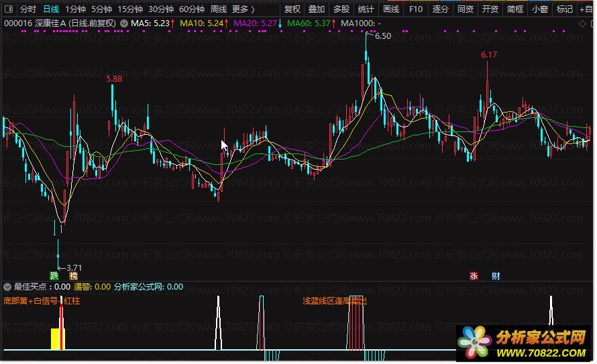Toggle the 复权 price adjustment option
The image size is (597, 364).
click(292, 9)
